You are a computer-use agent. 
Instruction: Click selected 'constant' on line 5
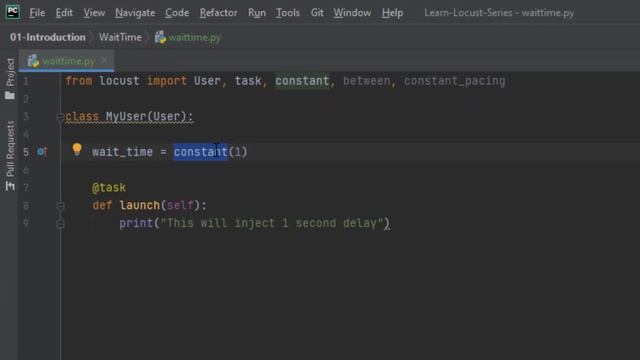click(x=200, y=152)
